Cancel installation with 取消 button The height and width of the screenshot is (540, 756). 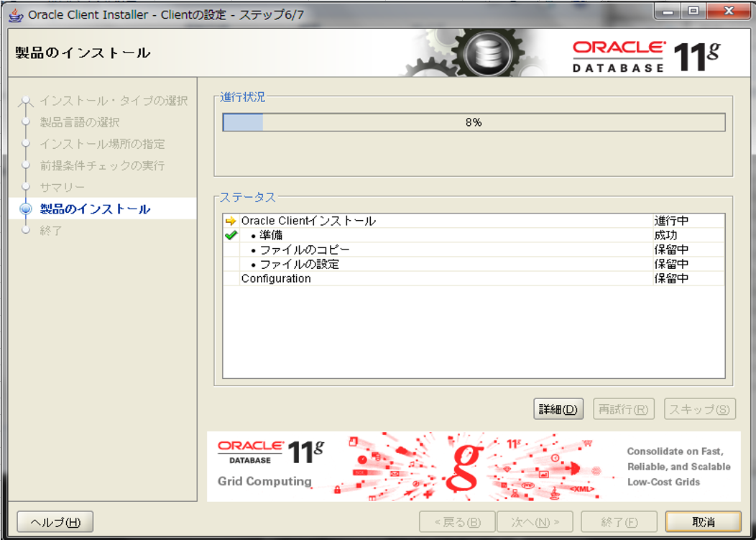704,521
